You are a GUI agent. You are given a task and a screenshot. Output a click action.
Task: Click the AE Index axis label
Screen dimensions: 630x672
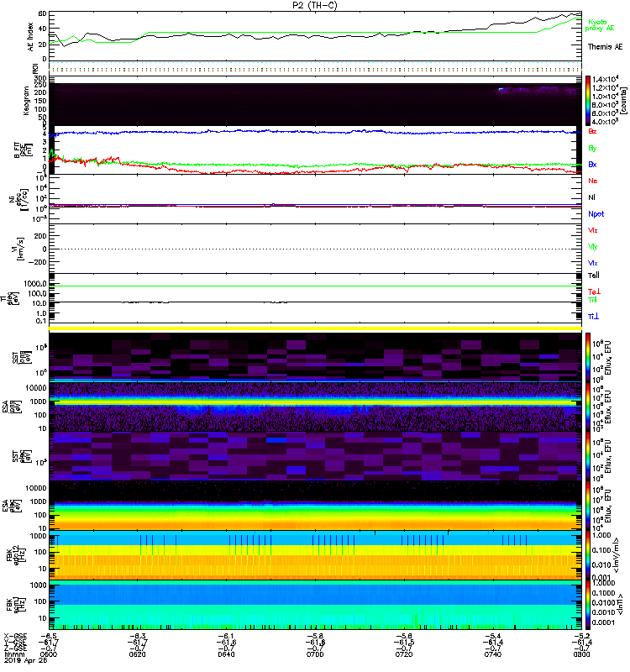[30, 37]
